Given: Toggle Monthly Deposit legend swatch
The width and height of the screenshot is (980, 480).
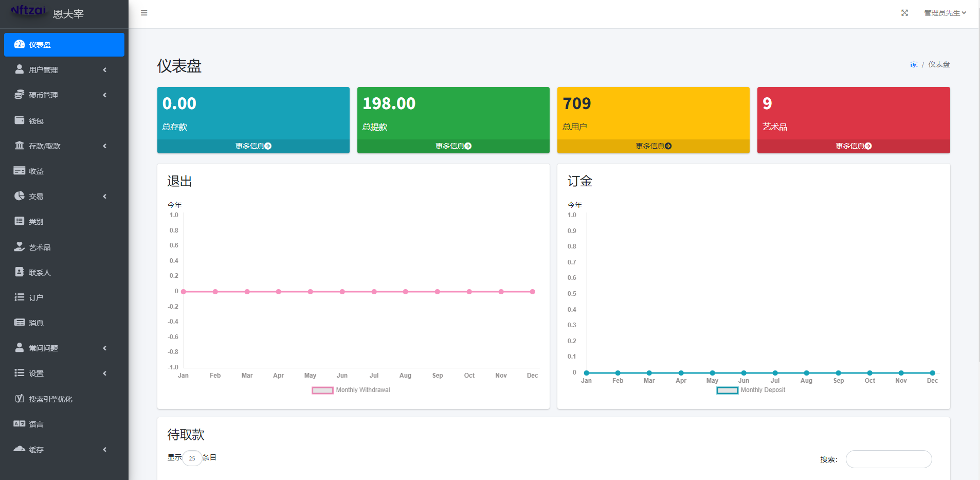Looking at the screenshot, I should click(x=727, y=390).
